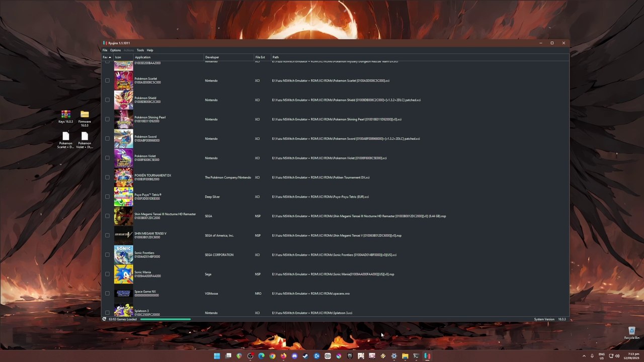This screenshot has height=362, width=644.
Task: Select the Pokémon Shining Pearl cover art
Action: (x=123, y=119)
